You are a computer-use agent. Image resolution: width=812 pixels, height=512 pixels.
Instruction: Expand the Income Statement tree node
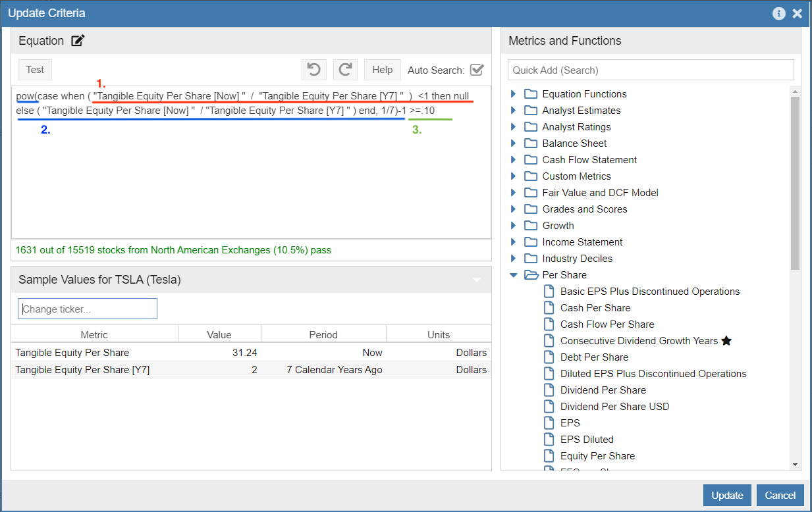point(514,242)
